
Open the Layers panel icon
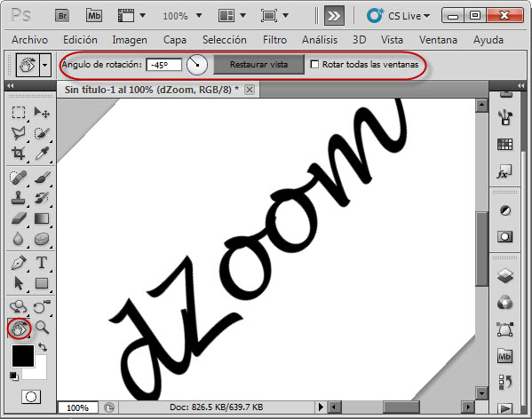[x=505, y=275]
